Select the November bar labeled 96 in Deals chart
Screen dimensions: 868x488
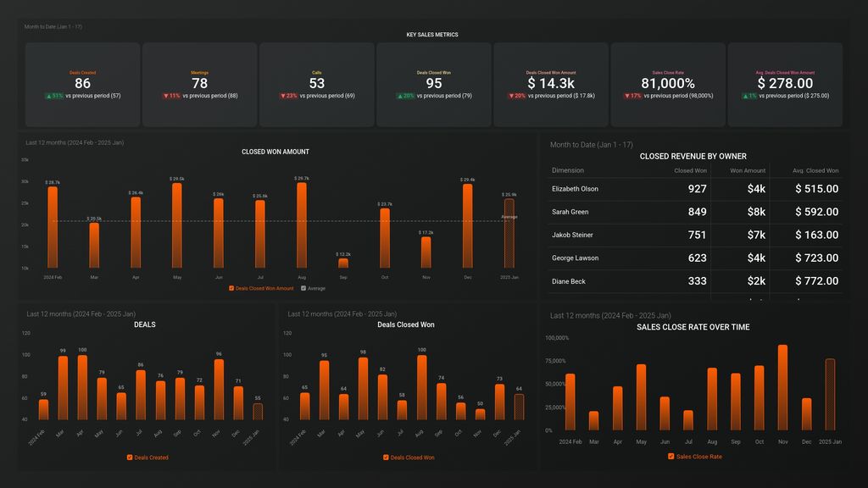coord(219,390)
